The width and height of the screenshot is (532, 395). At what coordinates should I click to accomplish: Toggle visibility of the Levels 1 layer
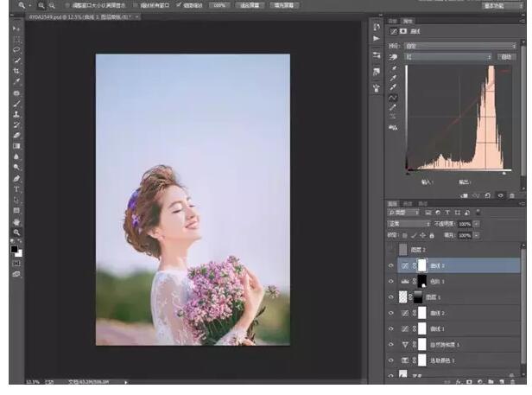pos(391,282)
